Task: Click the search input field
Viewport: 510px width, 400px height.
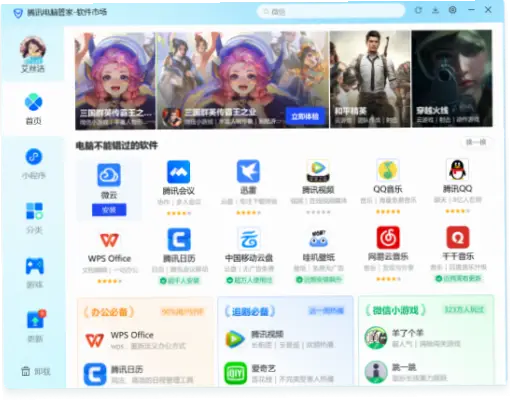Action: coord(331,12)
